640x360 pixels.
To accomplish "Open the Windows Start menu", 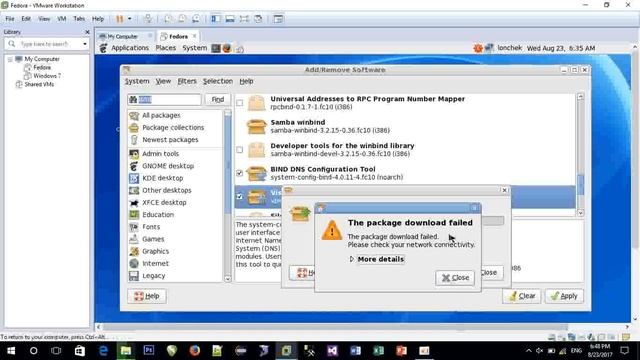I will coord(11,351).
